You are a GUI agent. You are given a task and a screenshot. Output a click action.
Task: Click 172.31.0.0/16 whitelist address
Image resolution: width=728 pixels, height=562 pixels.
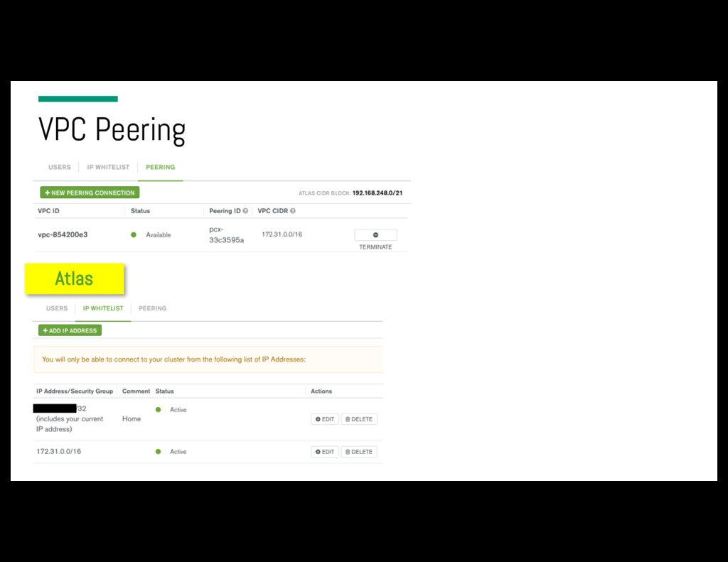coord(58,451)
